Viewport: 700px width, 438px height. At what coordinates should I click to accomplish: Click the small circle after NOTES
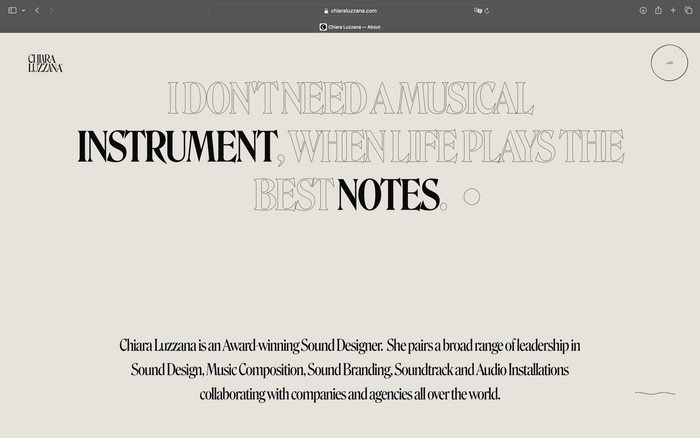click(x=471, y=196)
